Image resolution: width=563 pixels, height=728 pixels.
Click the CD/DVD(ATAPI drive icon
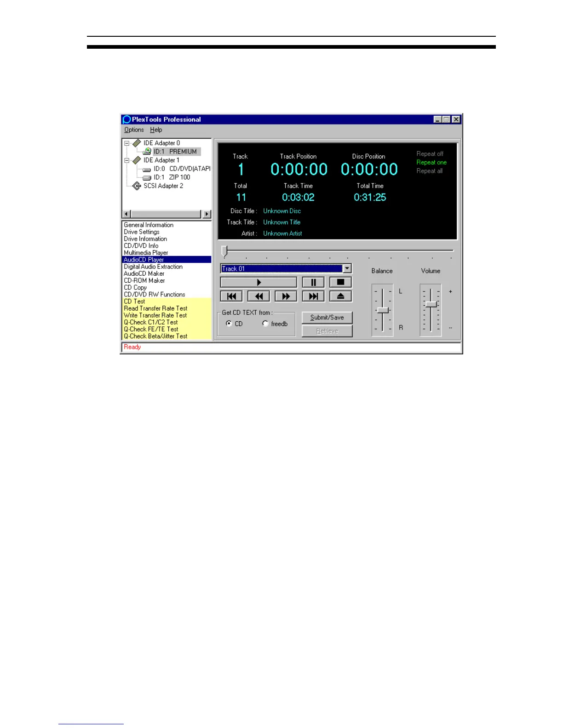click(147, 169)
